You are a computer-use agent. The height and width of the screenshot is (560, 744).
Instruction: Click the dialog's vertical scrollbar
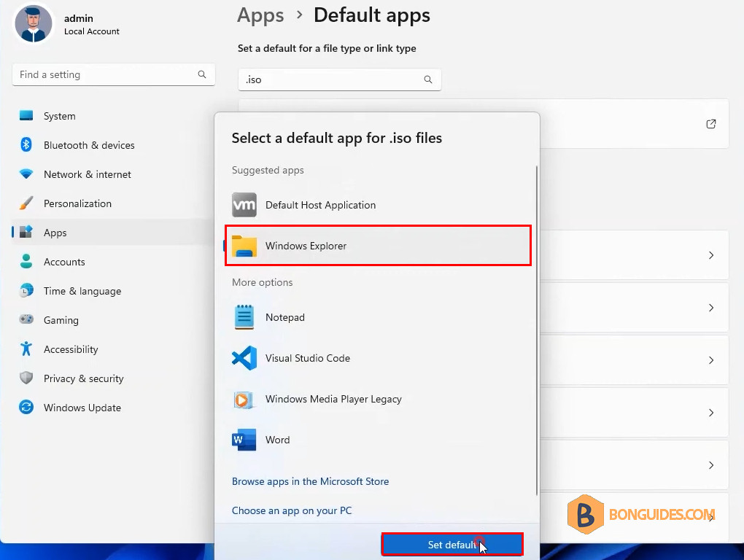pyautogui.click(x=537, y=330)
